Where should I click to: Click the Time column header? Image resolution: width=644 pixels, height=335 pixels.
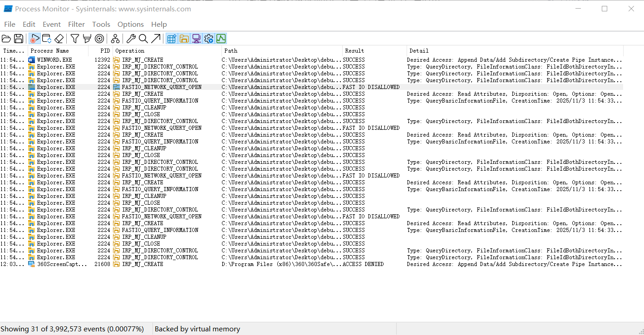(14, 51)
